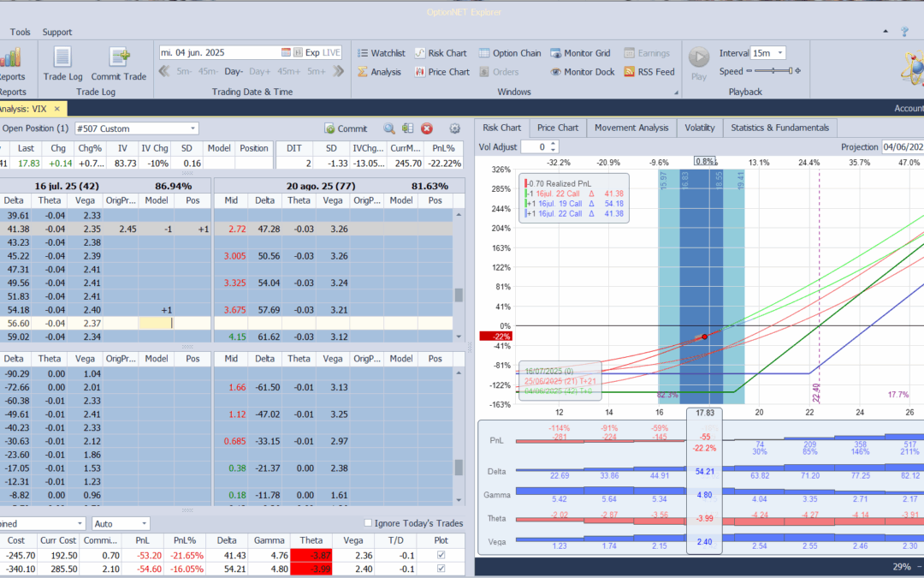Open position settings gear icon
Viewport: 924px width, 578px height.
pos(454,128)
